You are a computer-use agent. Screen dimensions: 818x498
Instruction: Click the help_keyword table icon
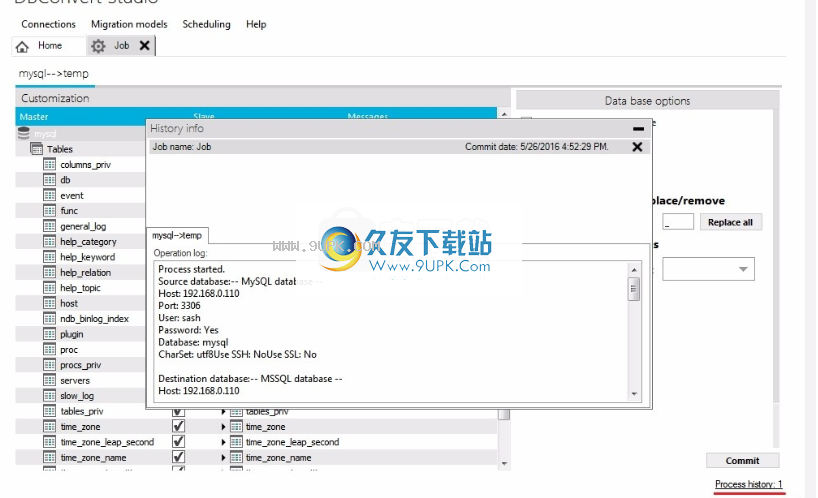[x=50, y=257]
